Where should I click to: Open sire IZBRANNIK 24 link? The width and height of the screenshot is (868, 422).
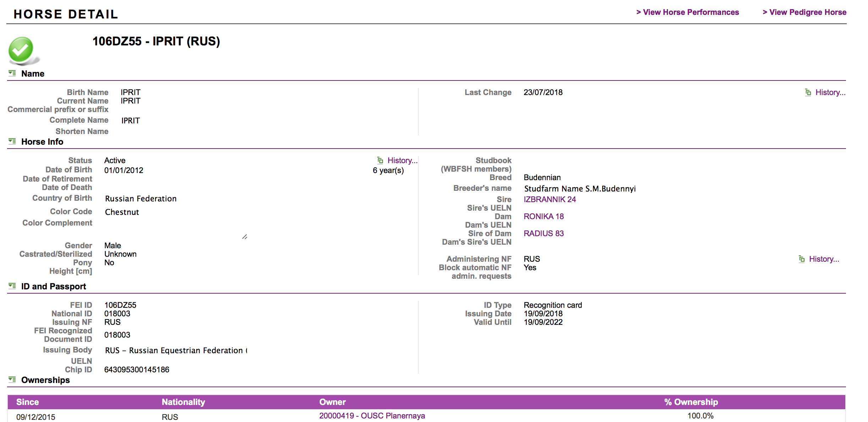550,199
